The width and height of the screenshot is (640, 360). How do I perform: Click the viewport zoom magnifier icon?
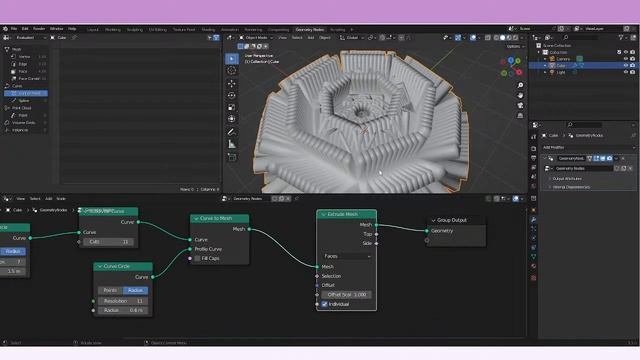click(520, 85)
